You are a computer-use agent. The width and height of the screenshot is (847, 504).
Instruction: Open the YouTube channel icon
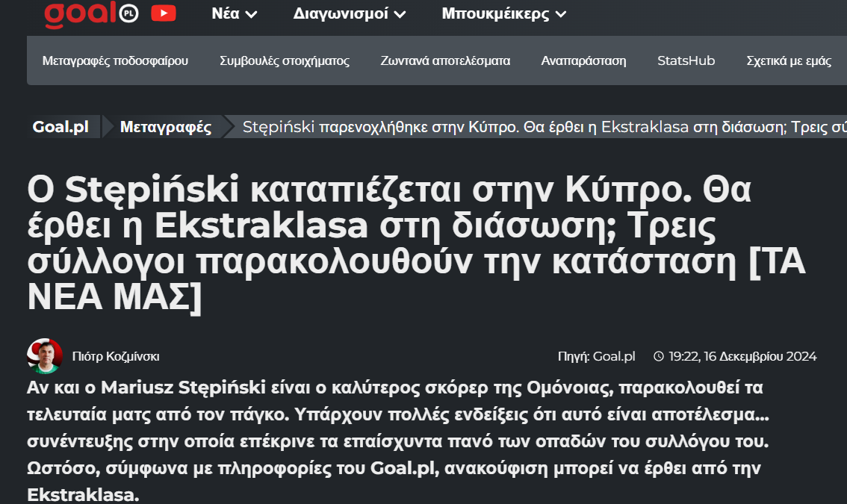coord(164,13)
